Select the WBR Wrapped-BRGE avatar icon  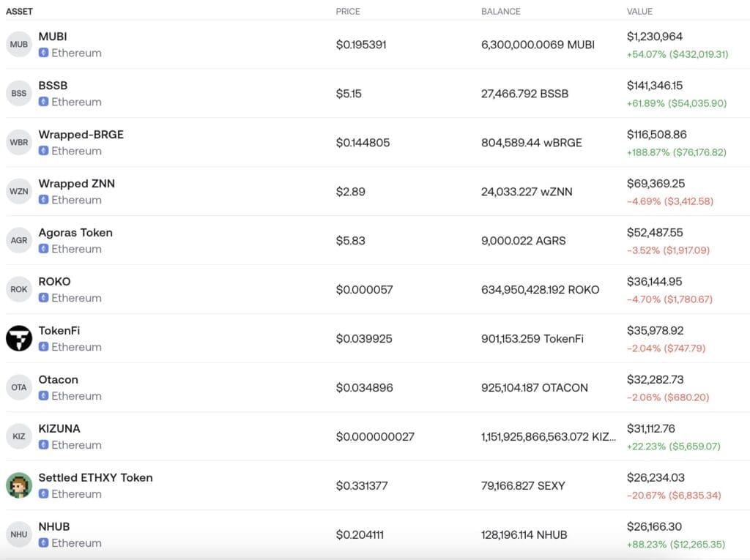(18, 143)
